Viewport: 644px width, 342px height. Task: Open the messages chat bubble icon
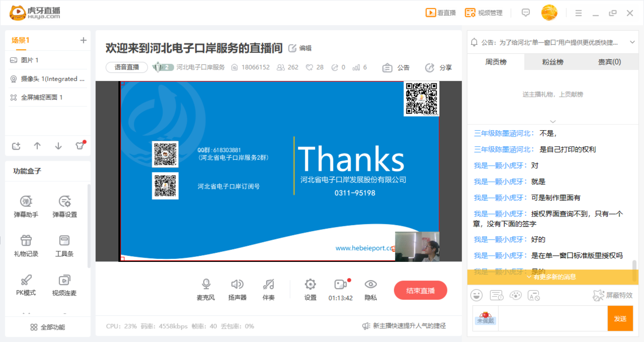pyautogui.click(x=526, y=13)
